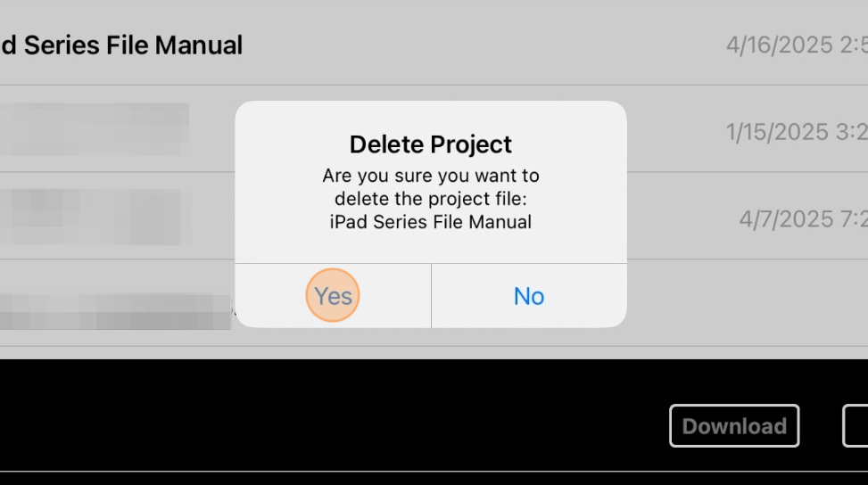The height and width of the screenshot is (485, 868).
Task: Click the orange highlight circle on Yes
Action: tap(333, 295)
